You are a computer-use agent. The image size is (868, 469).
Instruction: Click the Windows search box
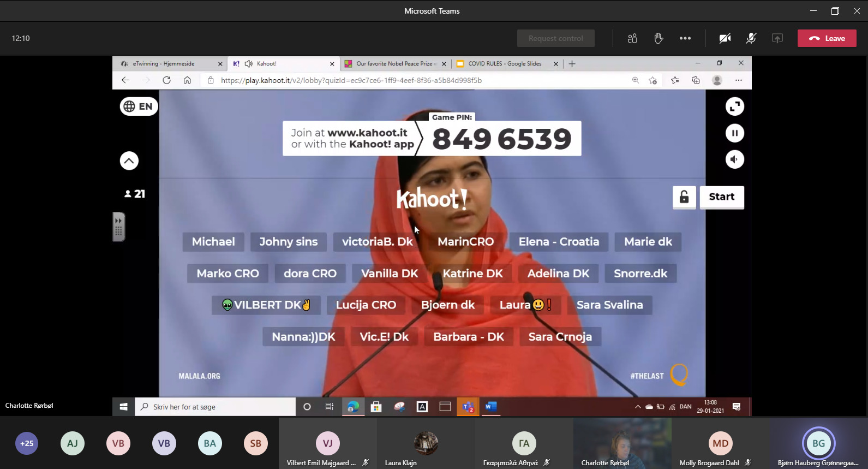[215, 407]
